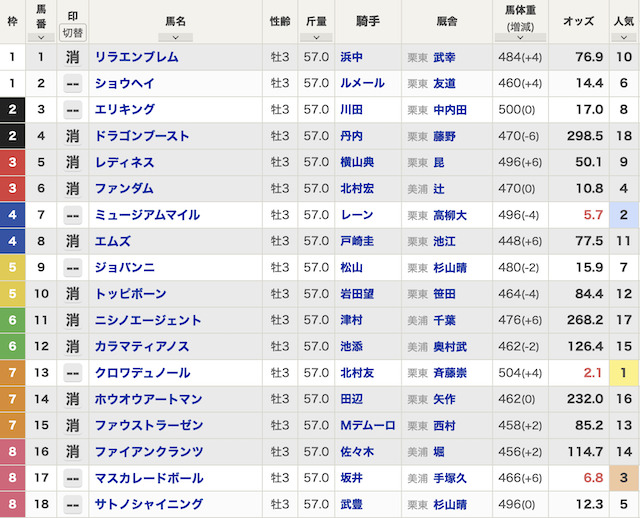
Task: Click yellow popularity cell 1
Action: [624, 373]
